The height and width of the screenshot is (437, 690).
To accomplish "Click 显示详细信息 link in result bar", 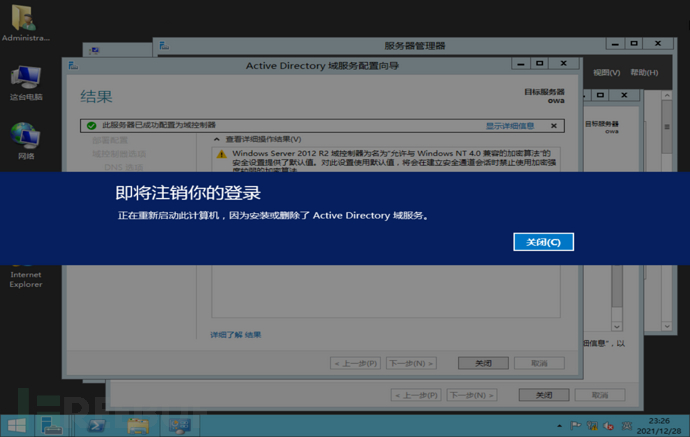I will tap(510, 126).
